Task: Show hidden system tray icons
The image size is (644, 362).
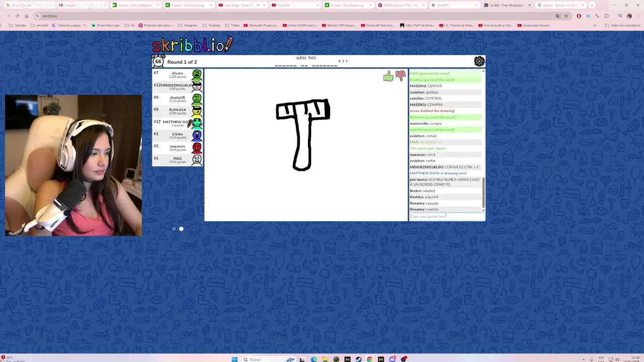Action: tap(584, 359)
